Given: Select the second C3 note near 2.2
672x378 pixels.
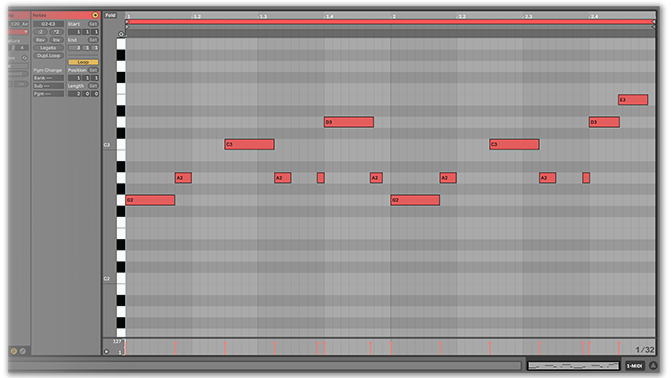Looking at the screenshot, I should 514,144.
